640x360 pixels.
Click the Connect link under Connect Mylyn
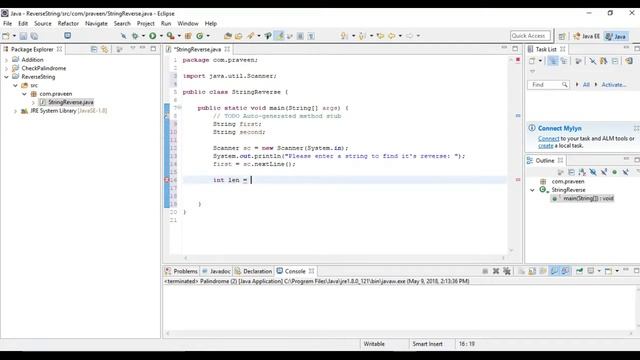click(549, 139)
